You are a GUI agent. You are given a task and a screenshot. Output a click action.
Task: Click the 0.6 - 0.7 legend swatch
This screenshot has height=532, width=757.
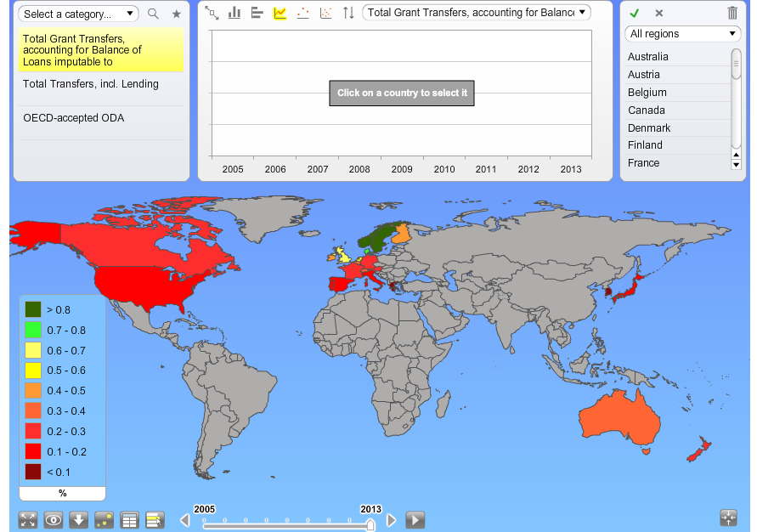click(33, 350)
